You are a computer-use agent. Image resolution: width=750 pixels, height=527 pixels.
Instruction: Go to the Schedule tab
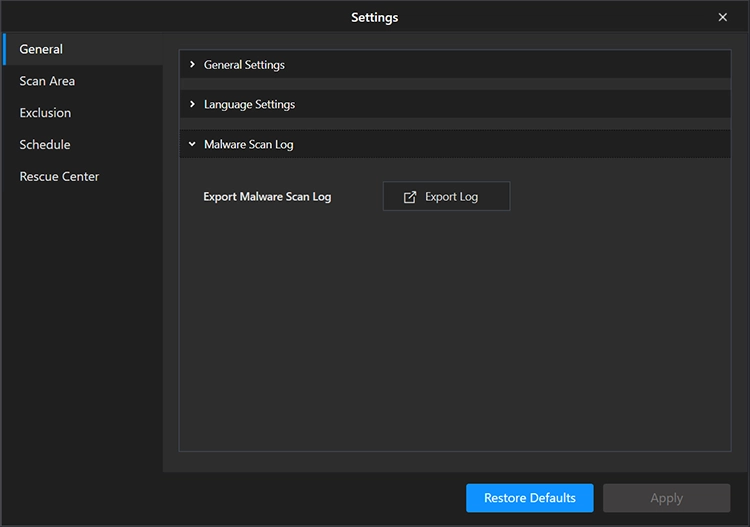pos(45,145)
